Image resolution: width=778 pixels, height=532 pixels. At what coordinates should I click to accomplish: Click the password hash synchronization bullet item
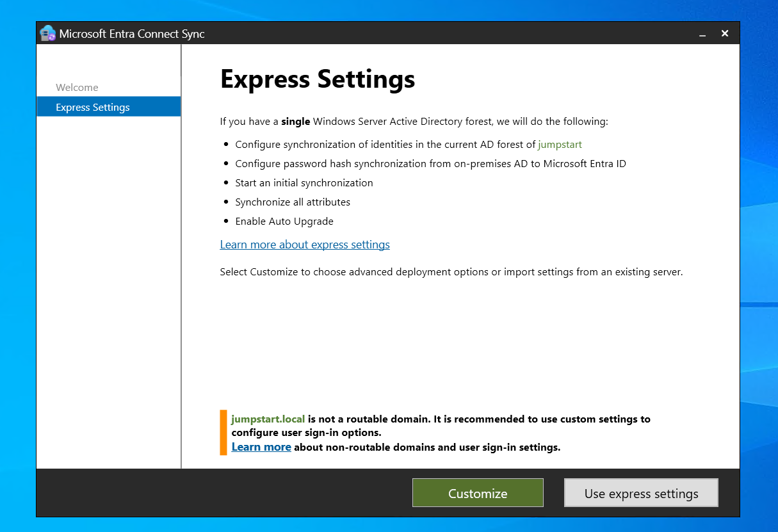430,164
